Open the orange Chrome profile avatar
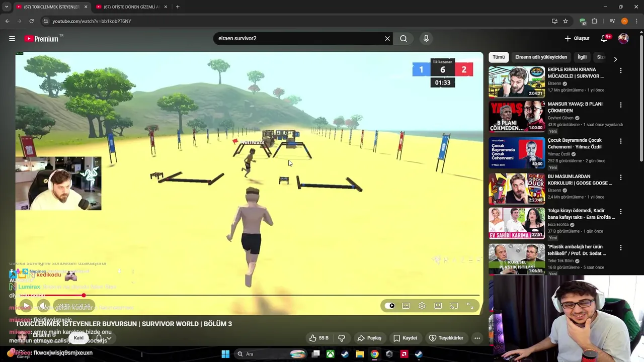 [624, 21]
